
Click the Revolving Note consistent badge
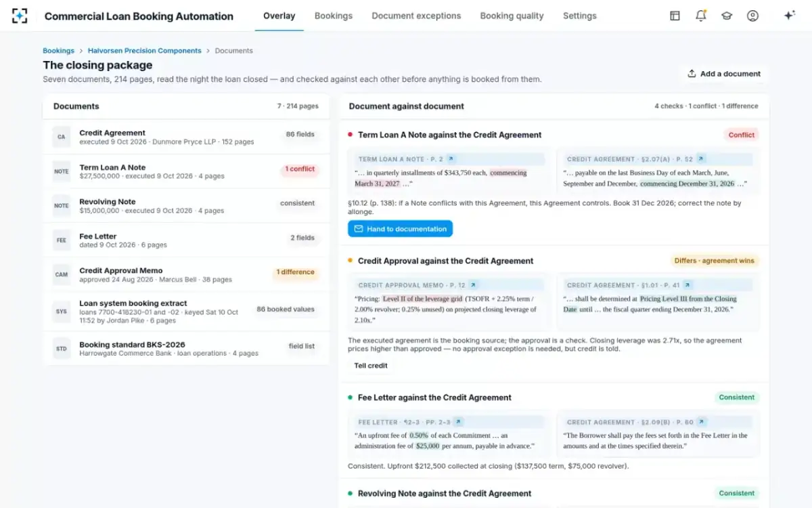pyautogui.click(x=298, y=203)
